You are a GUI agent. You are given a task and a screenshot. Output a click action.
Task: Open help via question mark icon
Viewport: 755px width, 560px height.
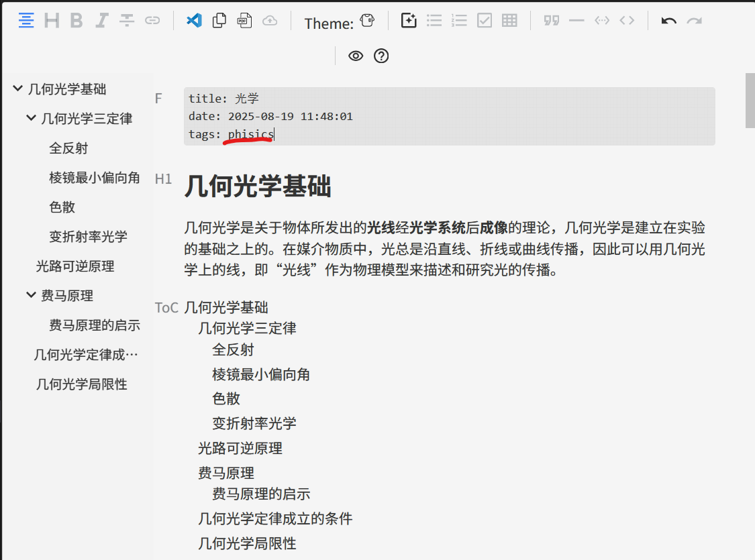(381, 56)
